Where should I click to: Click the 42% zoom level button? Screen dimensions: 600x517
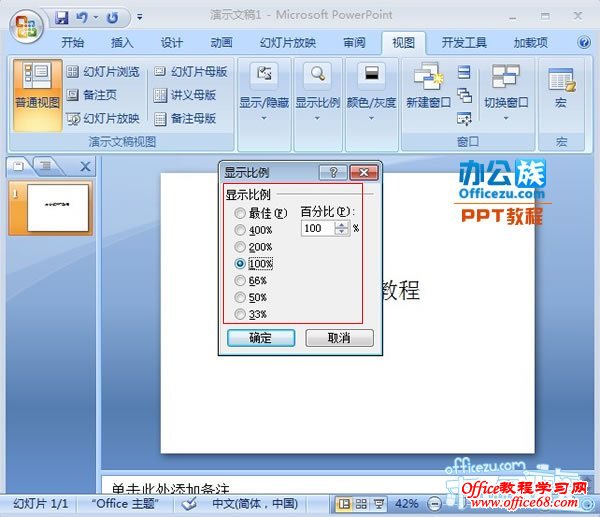(406, 504)
